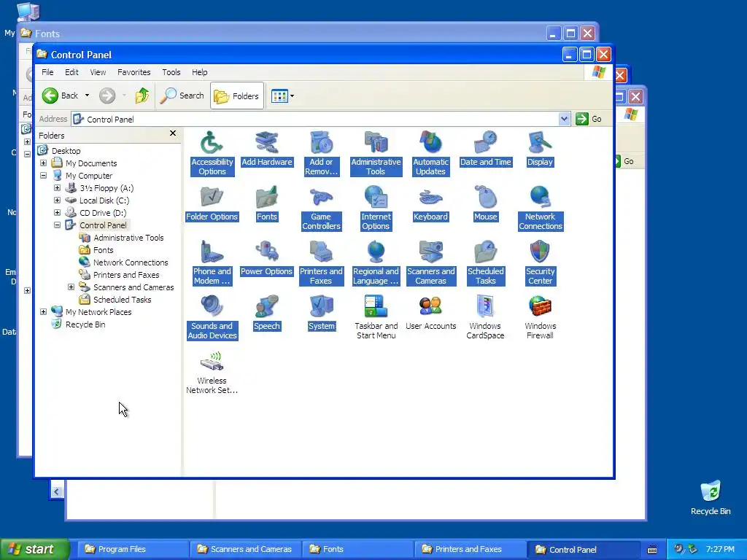
Task: Expand CD Drive (D:) node
Action: [57, 212]
